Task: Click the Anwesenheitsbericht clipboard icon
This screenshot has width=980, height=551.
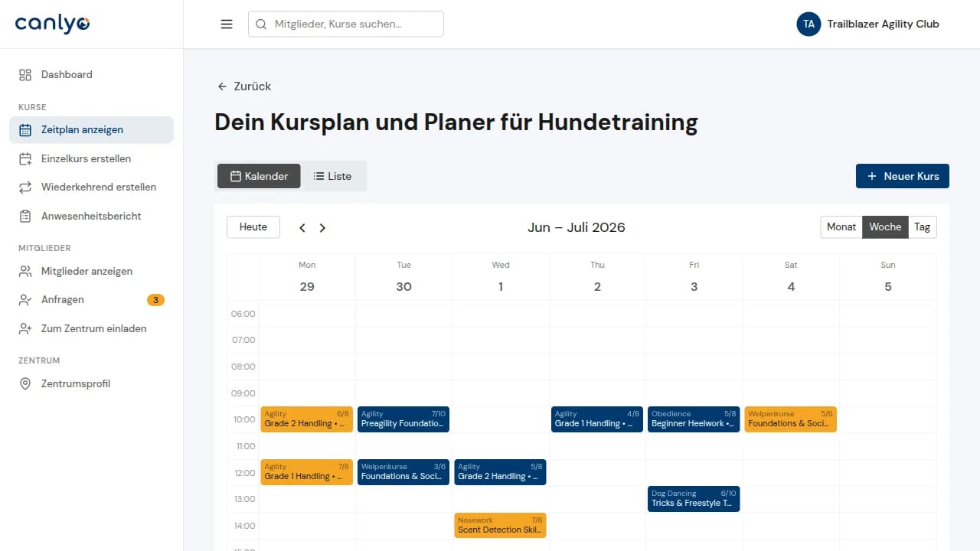Action: point(25,216)
